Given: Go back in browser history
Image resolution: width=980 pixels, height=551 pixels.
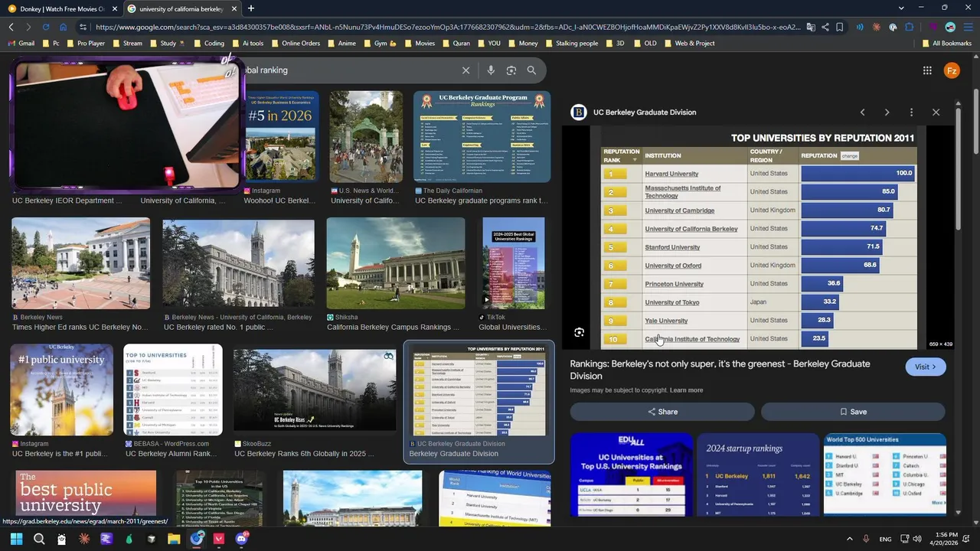Looking at the screenshot, I should click(11, 27).
